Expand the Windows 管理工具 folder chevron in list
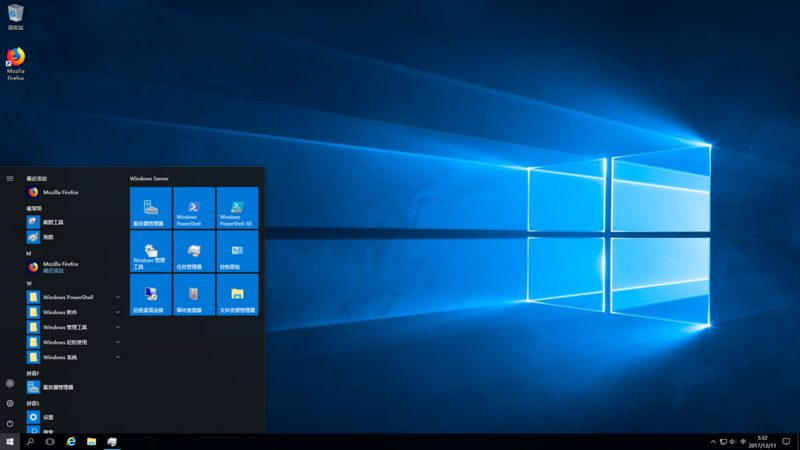 [x=118, y=327]
